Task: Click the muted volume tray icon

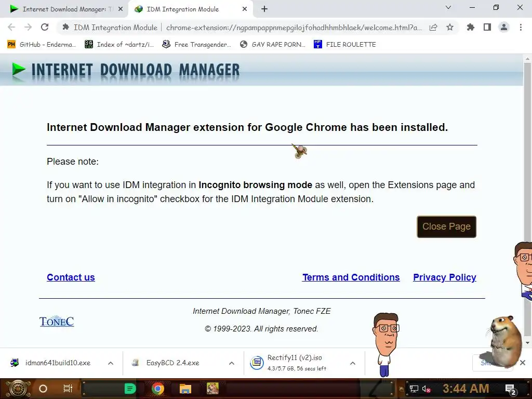Action: pyautogui.click(x=426, y=389)
